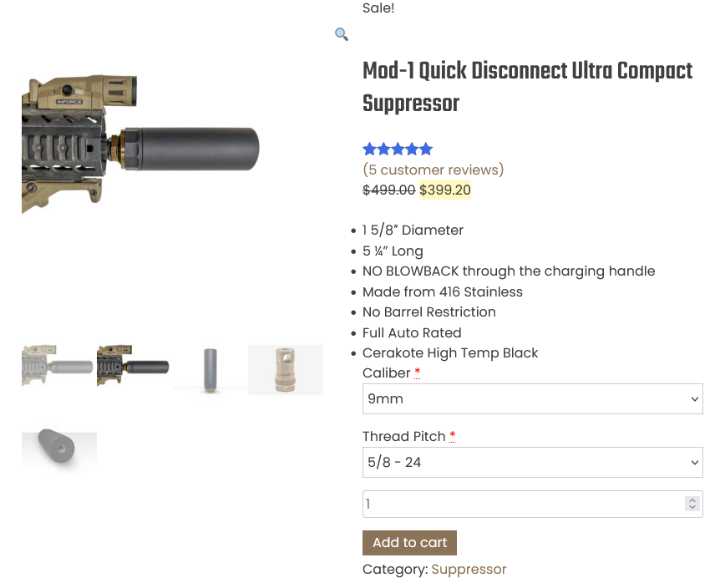Screen dimensions: 720x588
Task: Open the Suppressor category link
Action: click(x=469, y=569)
